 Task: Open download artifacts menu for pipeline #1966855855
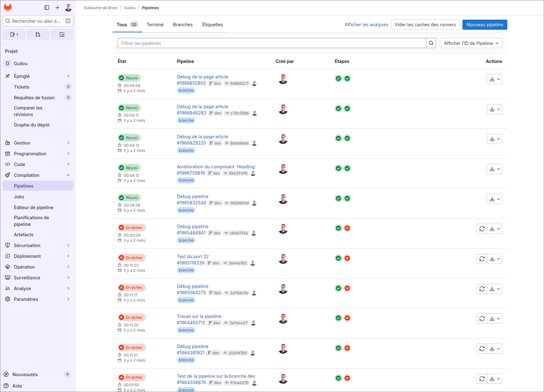point(494,79)
